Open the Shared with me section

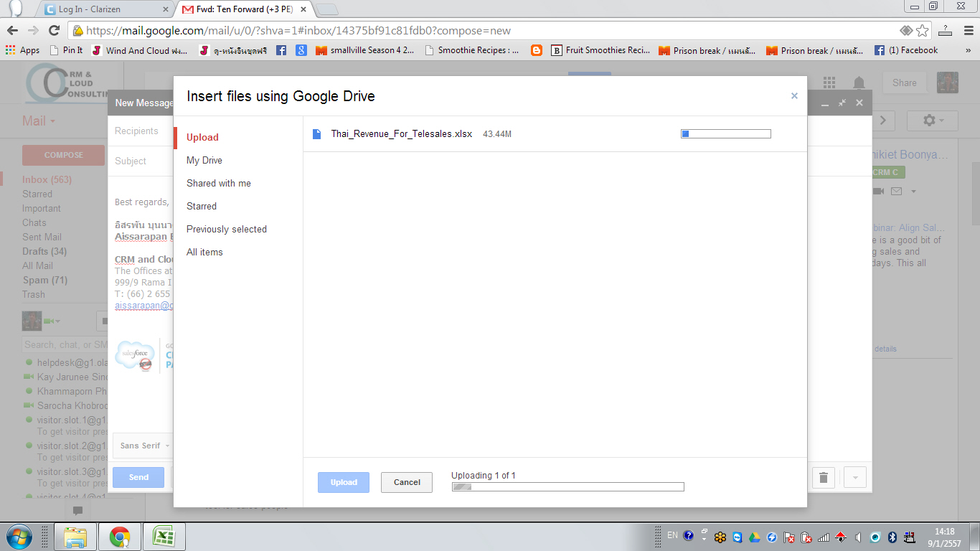point(219,183)
